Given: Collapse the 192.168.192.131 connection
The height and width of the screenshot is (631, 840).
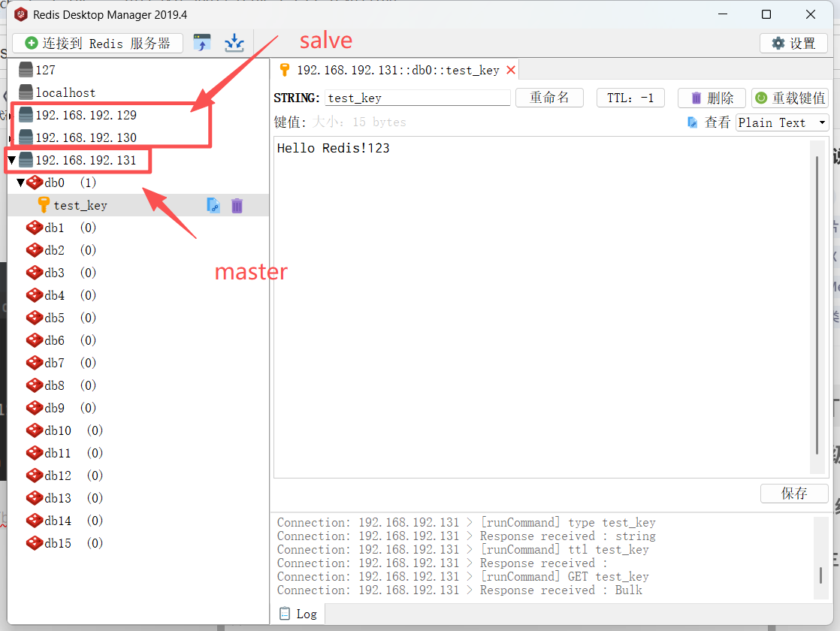Looking at the screenshot, I should pos(11,160).
